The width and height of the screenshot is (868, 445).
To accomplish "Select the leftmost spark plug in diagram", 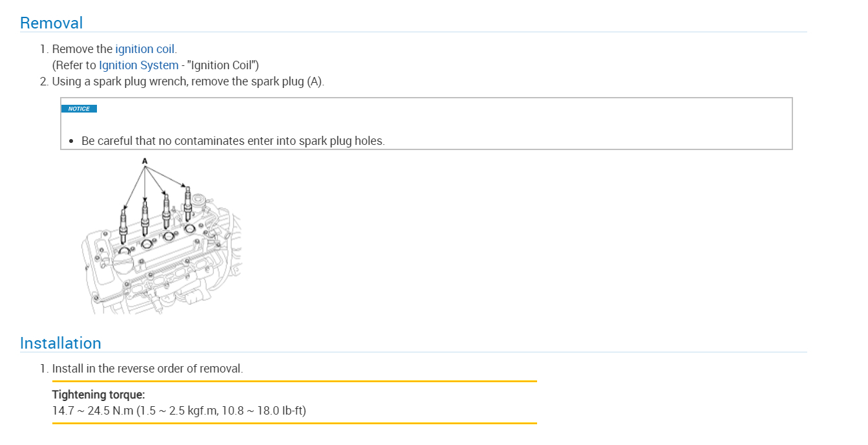I will point(123,223).
